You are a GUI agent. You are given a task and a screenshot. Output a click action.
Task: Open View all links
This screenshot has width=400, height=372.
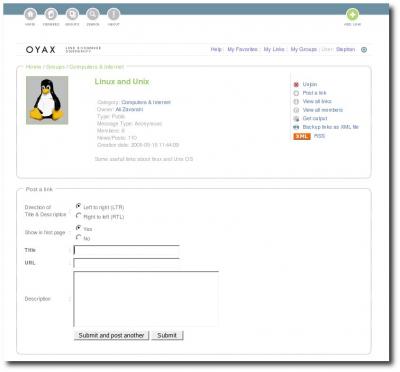(317, 101)
